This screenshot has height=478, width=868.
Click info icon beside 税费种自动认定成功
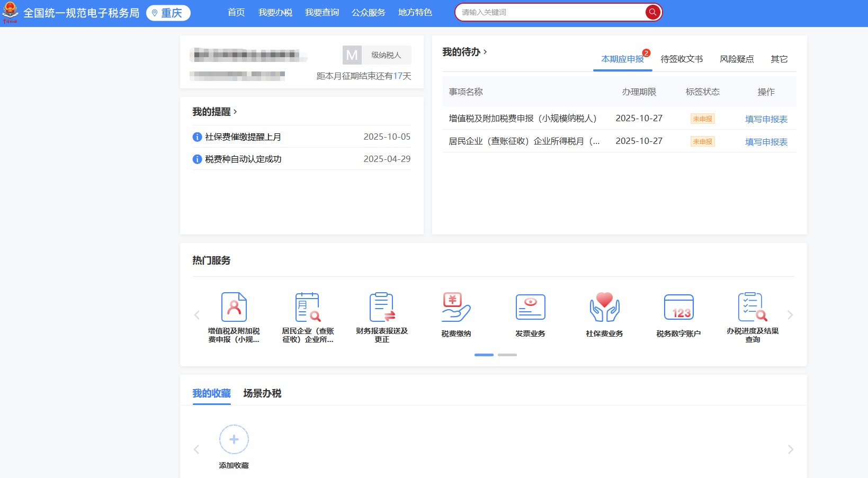[x=197, y=159]
